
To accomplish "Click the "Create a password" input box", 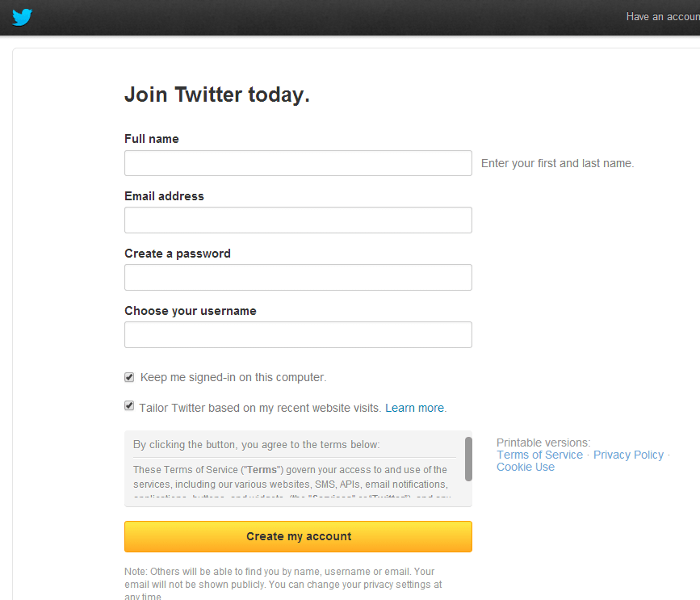I will click(298, 277).
